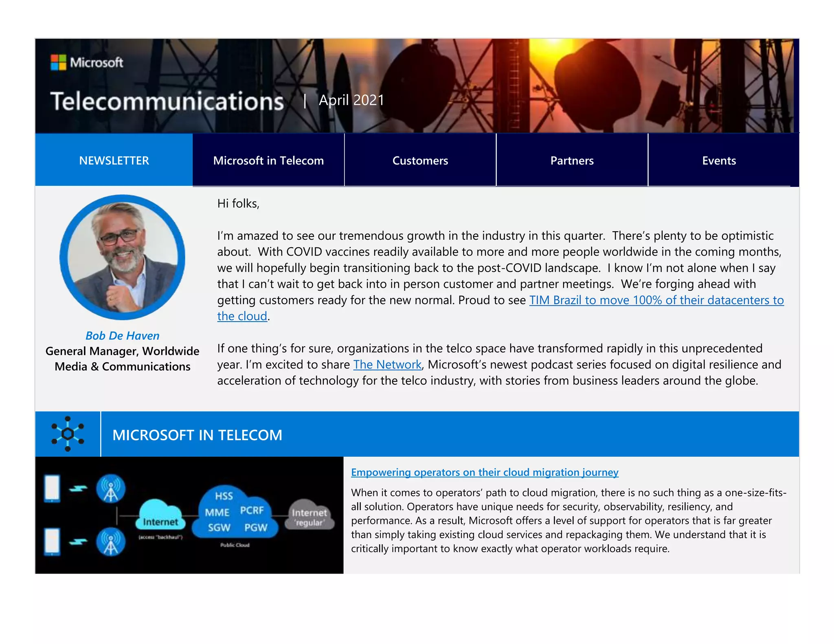Click the lower cell tower icon in diagram
834x644 pixels.
pyautogui.click(x=110, y=542)
